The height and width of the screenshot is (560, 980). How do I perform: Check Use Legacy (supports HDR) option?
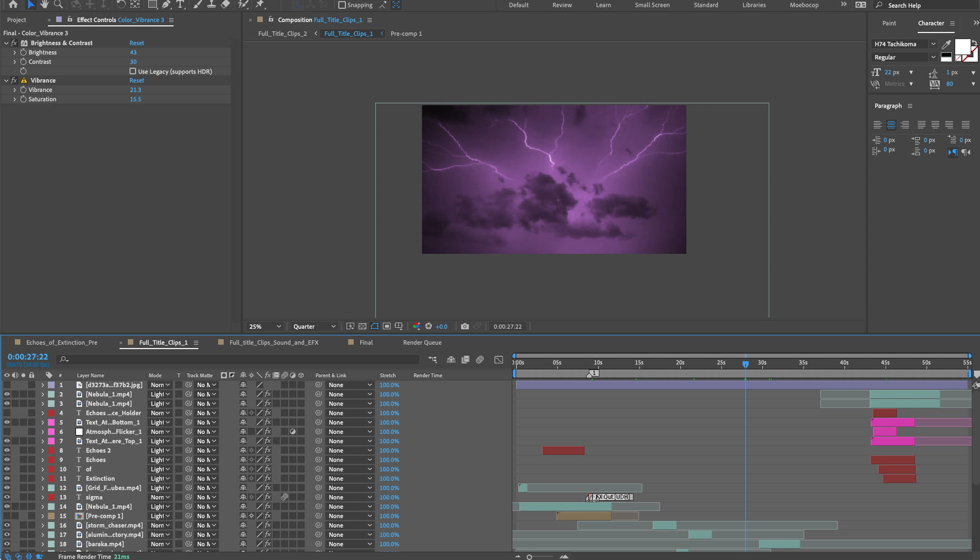[133, 71]
